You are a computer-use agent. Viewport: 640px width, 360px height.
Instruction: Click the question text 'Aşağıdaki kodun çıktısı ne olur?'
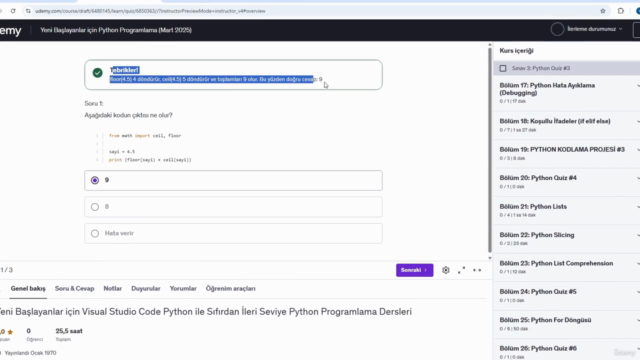128,116
